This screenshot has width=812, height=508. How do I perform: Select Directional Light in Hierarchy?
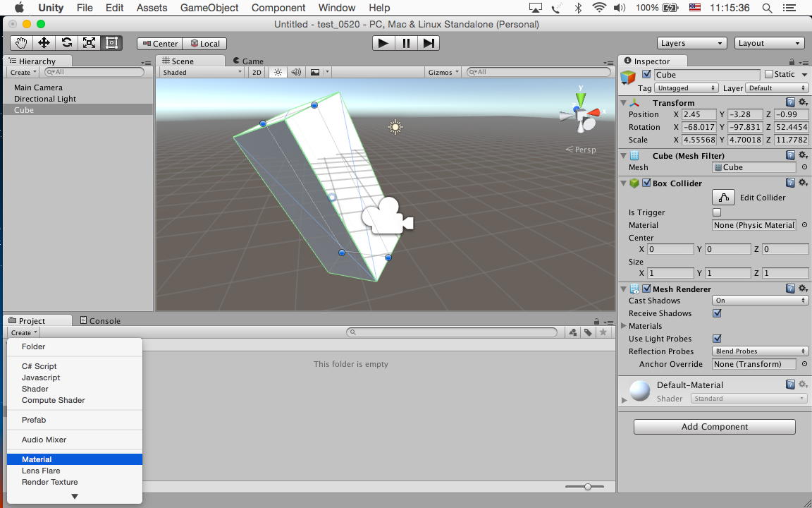(x=45, y=99)
